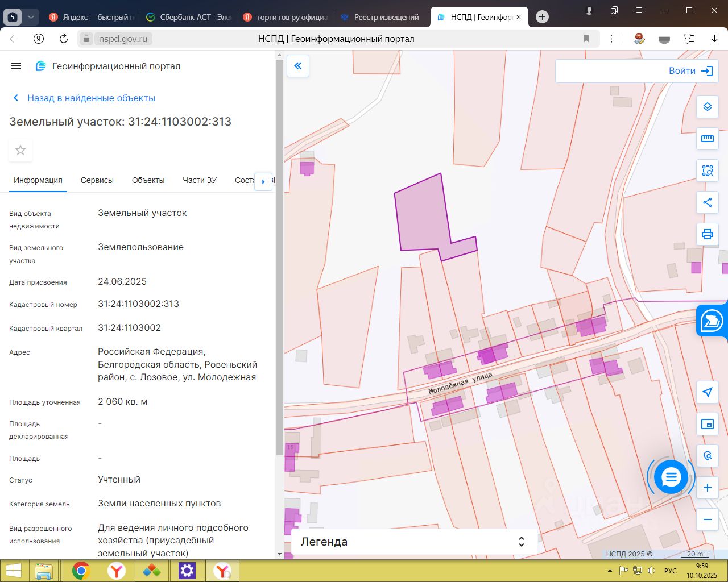Switch to the Сервисы tab
This screenshot has width=728, height=582.
tap(97, 180)
